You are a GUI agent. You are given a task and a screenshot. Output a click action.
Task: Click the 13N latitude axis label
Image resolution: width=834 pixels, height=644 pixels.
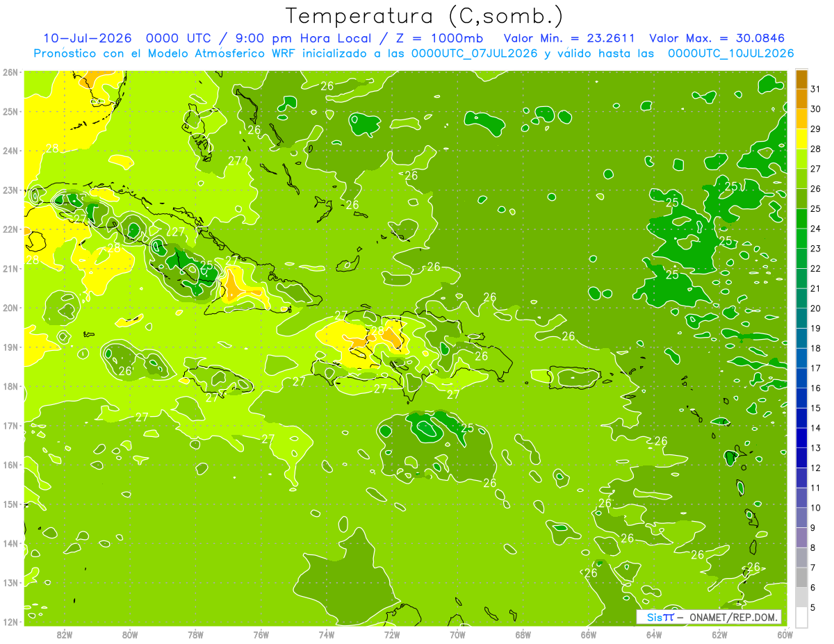coord(10,582)
